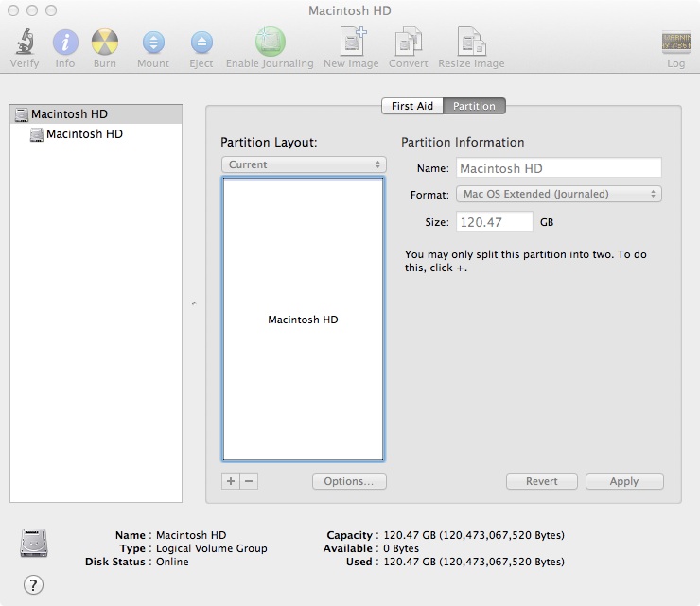Open help with the question mark button
The width and height of the screenshot is (700, 606).
click(x=33, y=584)
